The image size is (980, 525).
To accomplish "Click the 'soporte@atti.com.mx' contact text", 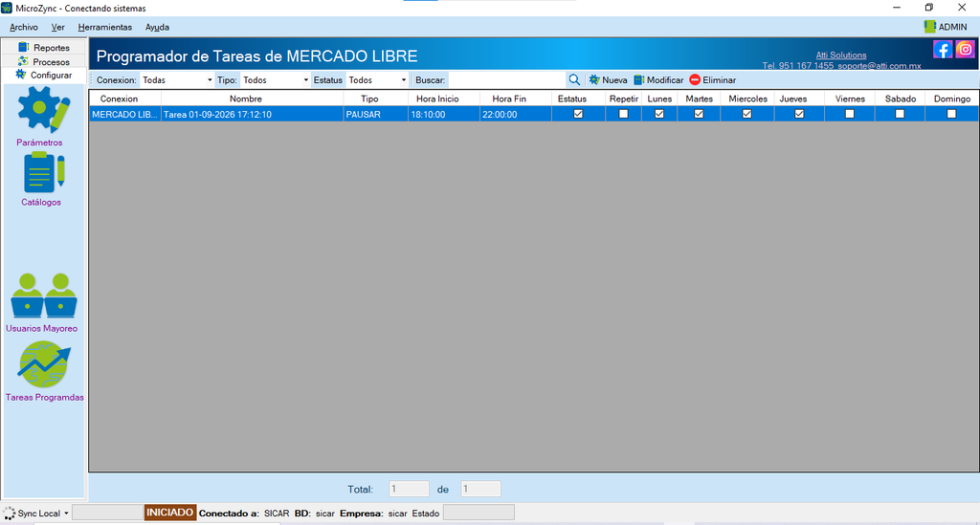I will (x=880, y=66).
